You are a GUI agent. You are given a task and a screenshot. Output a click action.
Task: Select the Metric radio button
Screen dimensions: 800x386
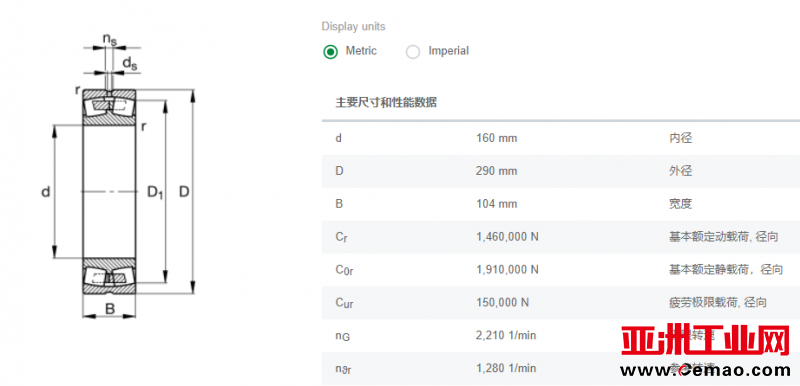point(331,52)
